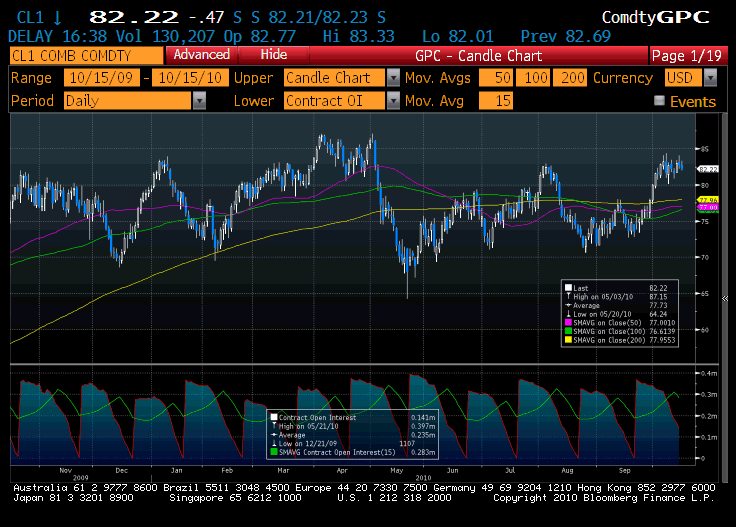
Task: Click the current price tag 82.22 on axis
Action: point(709,169)
